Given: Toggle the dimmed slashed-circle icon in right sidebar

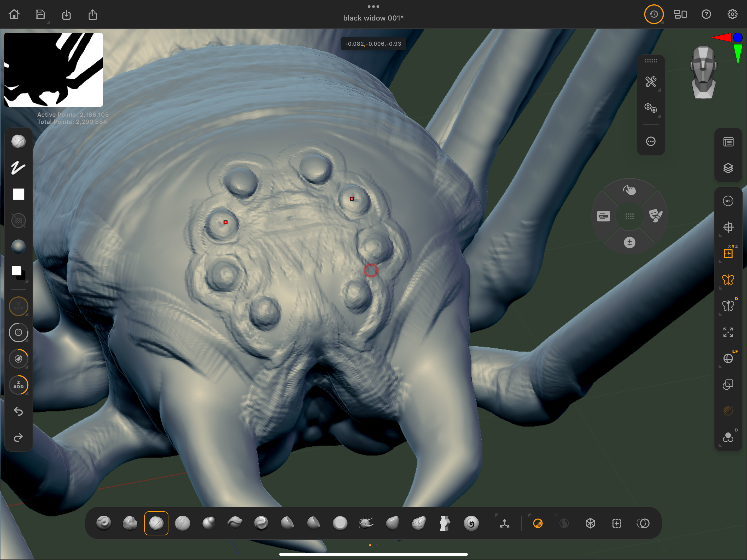Looking at the screenshot, I should (x=728, y=411).
